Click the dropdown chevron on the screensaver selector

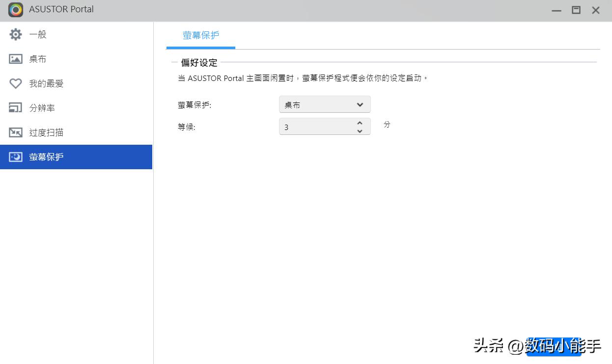[359, 104]
